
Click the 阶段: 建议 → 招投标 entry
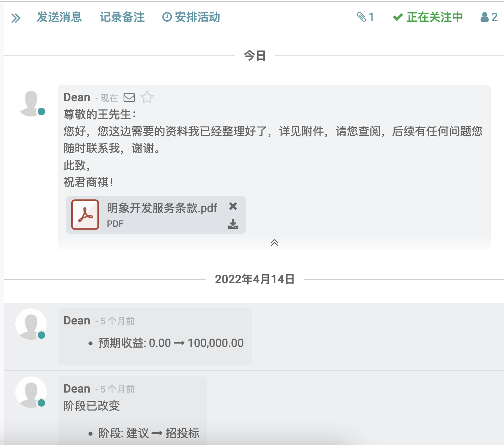pyautogui.click(x=149, y=433)
